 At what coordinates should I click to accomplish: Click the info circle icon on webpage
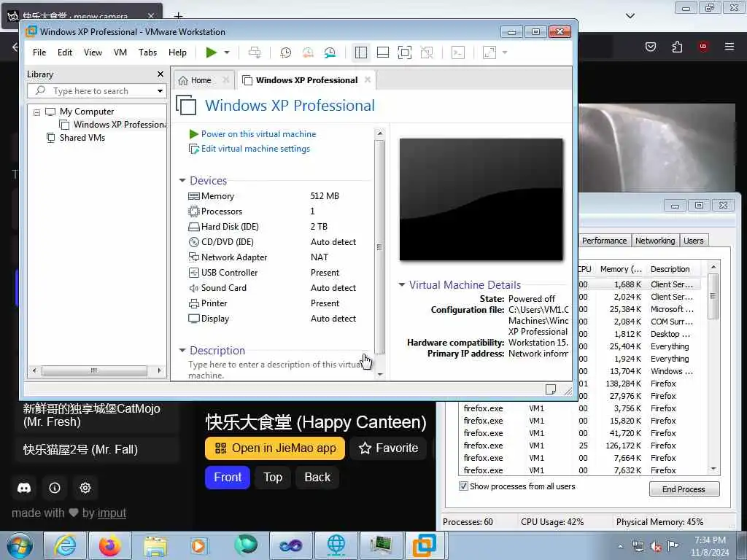(55, 488)
